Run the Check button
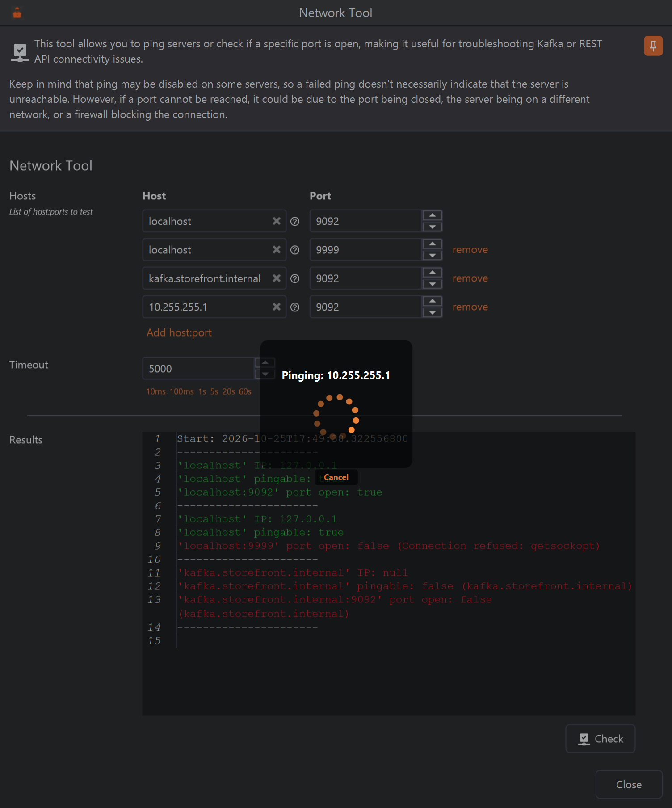 [601, 739]
